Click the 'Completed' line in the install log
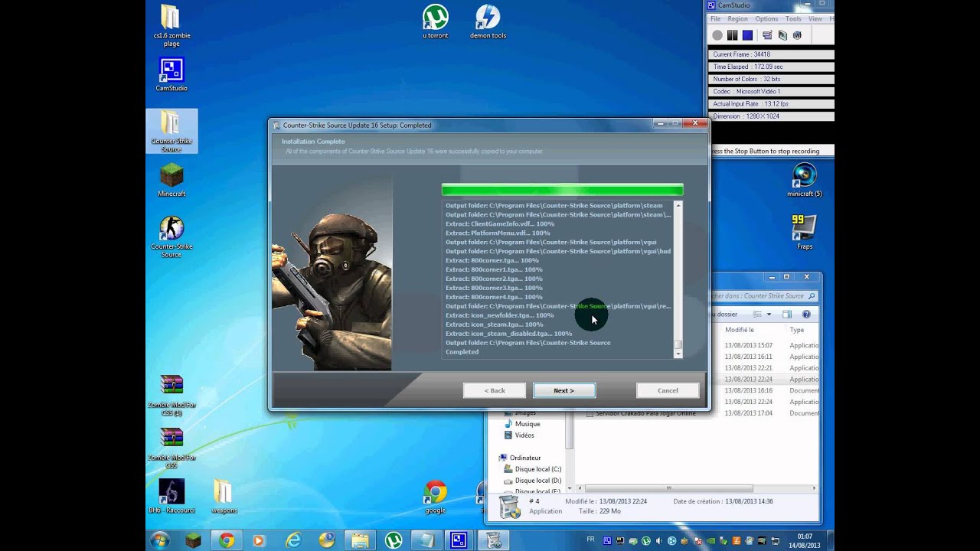Screen dimensions: 980x551 [x=462, y=352]
